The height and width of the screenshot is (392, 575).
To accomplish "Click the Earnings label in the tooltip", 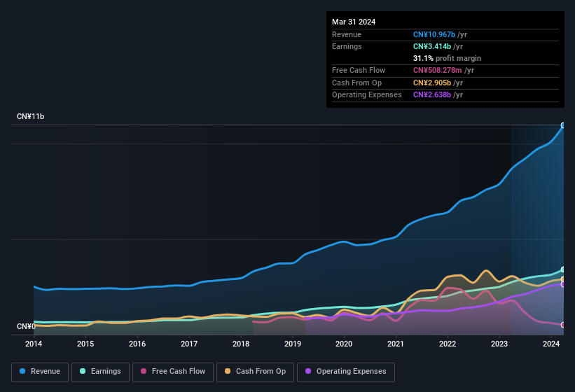I will click(x=347, y=46).
